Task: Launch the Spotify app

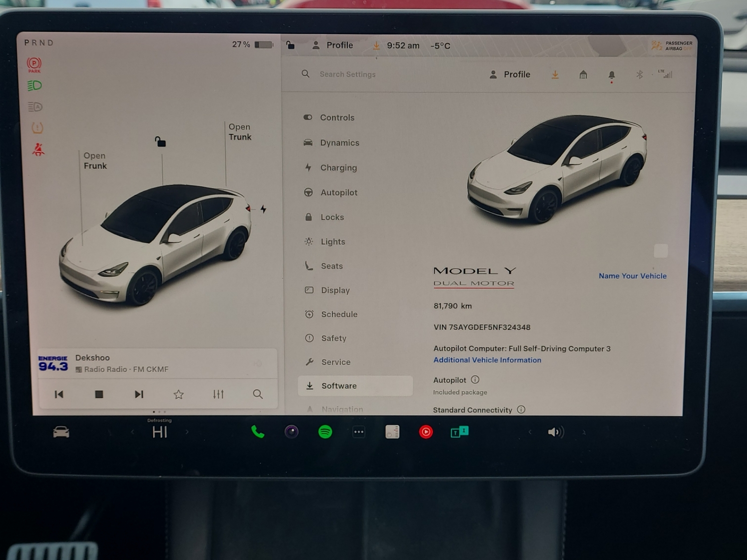Action: point(325,432)
